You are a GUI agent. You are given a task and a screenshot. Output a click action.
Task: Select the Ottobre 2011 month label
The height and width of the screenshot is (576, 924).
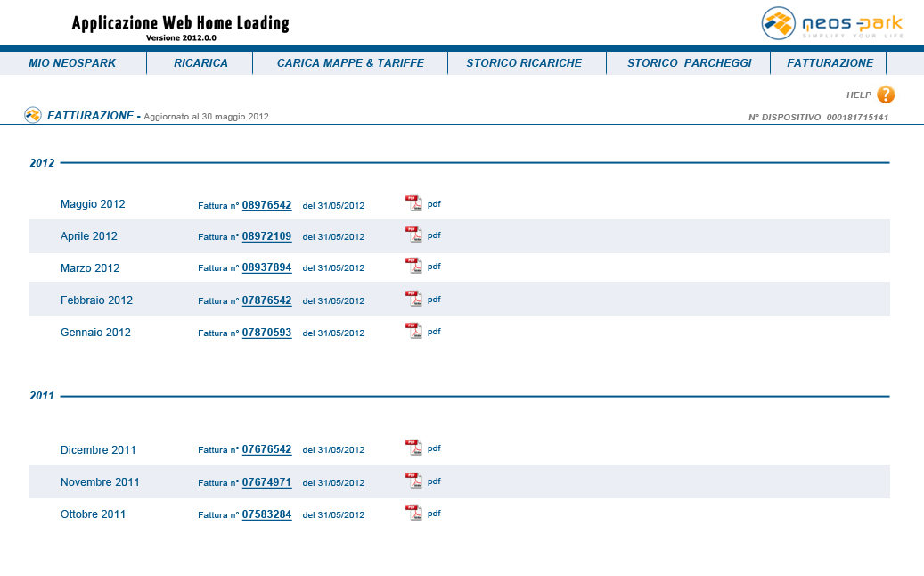click(x=93, y=514)
